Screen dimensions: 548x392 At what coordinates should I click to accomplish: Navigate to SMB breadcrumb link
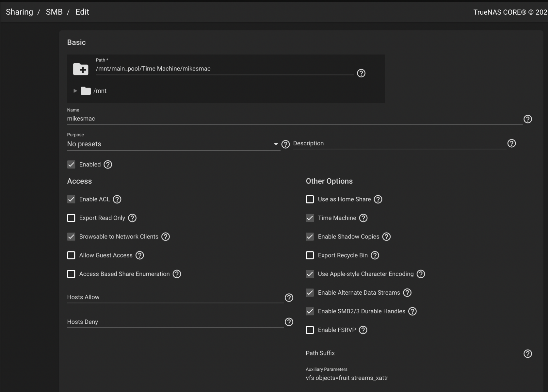pyautogui.click(x=54, y=12)
